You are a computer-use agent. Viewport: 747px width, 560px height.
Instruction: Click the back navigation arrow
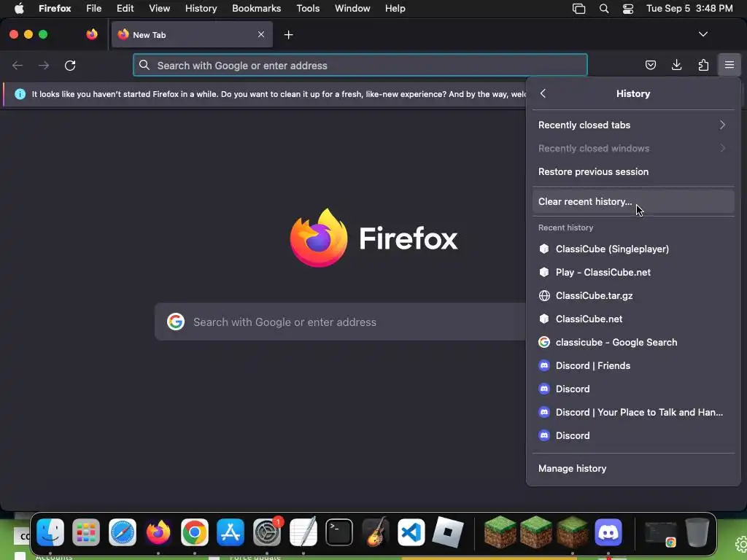(18, 65)
